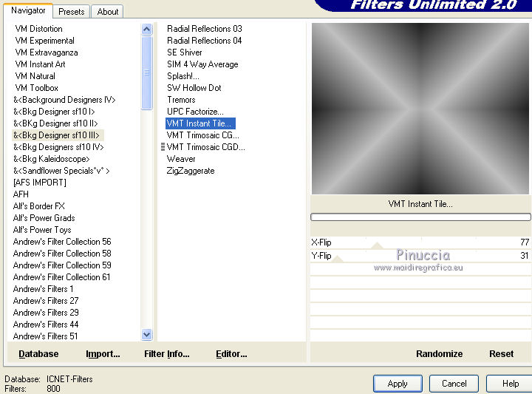The image size is (532, 394).
Task: Choose SE Shiver filter
Action: 184,52
